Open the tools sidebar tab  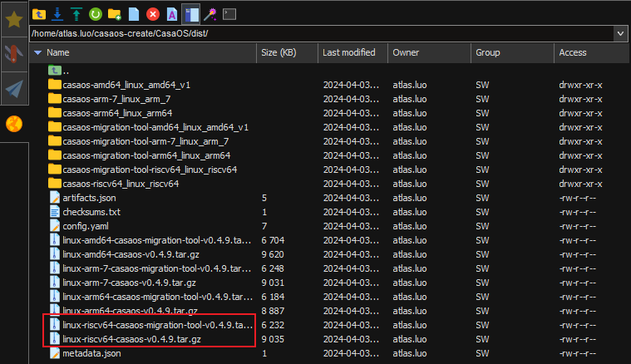click(x=14, y=54)
